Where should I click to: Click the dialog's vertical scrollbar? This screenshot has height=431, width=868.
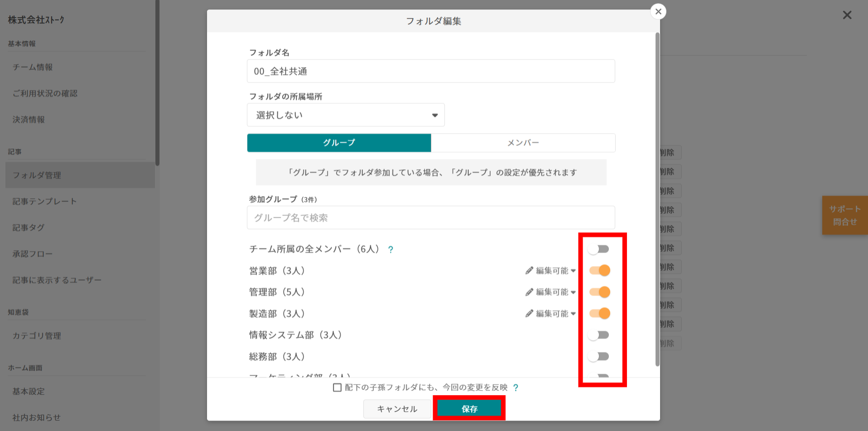pos(657,199)
